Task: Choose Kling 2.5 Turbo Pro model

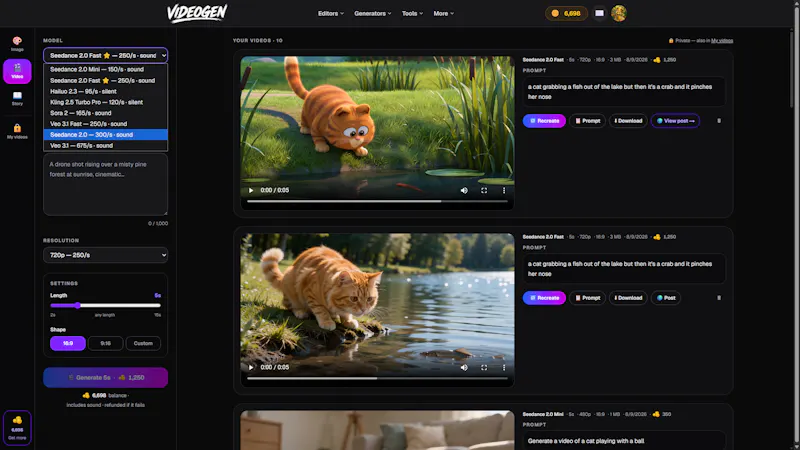Action: tap(106, 102)
